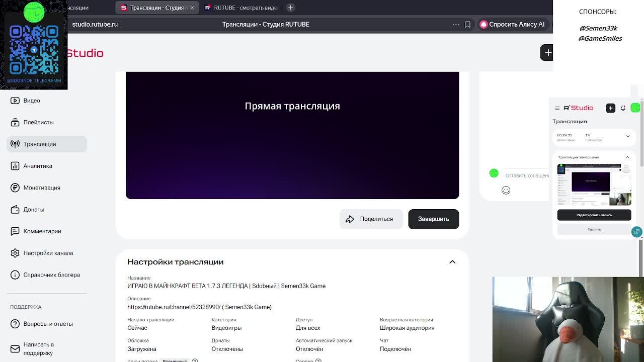
Task: Click the Поделиться share button
Action: [371, 219]
